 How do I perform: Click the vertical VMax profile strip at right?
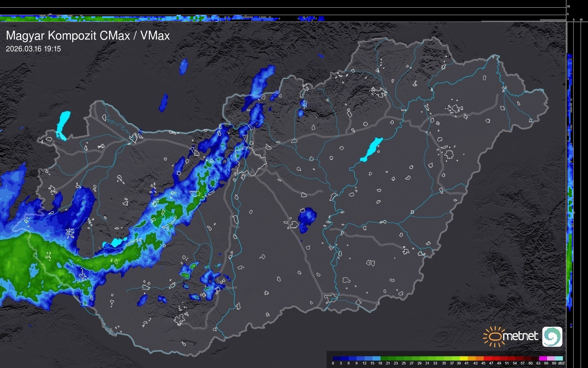(x=570, y=177)
